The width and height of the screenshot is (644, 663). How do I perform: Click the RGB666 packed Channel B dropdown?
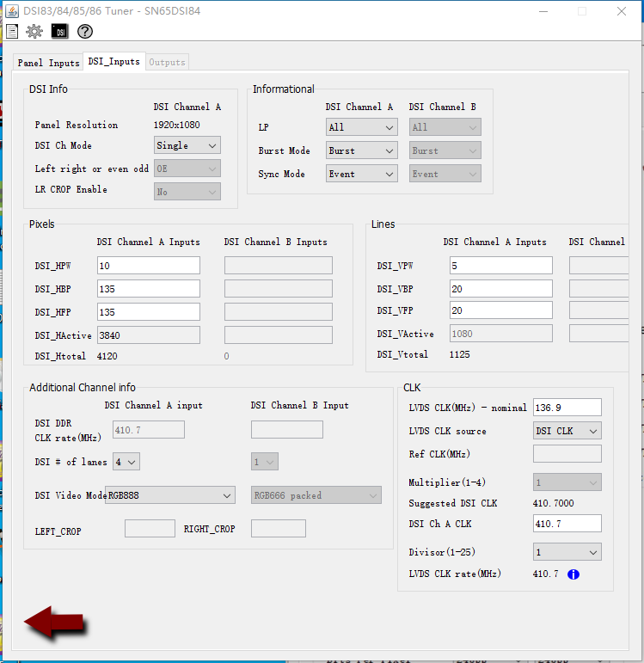coord(316,495)
